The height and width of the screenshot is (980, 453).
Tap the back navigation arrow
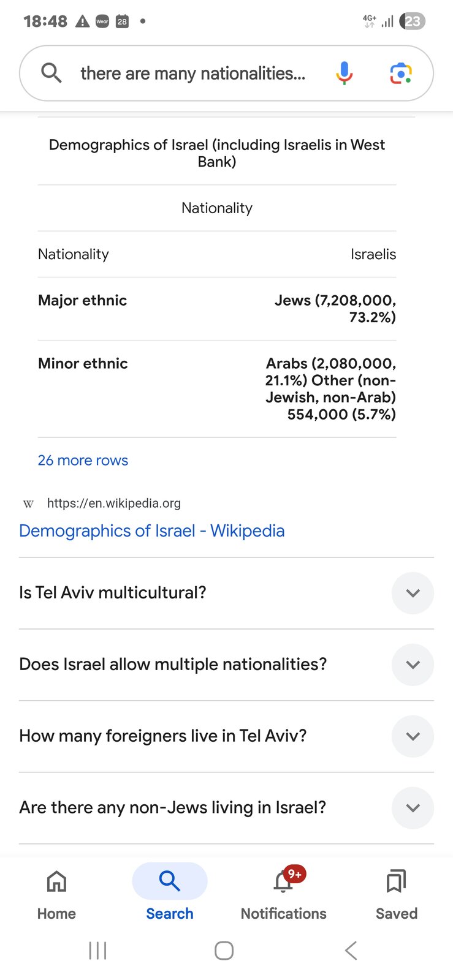coord(350,951)
